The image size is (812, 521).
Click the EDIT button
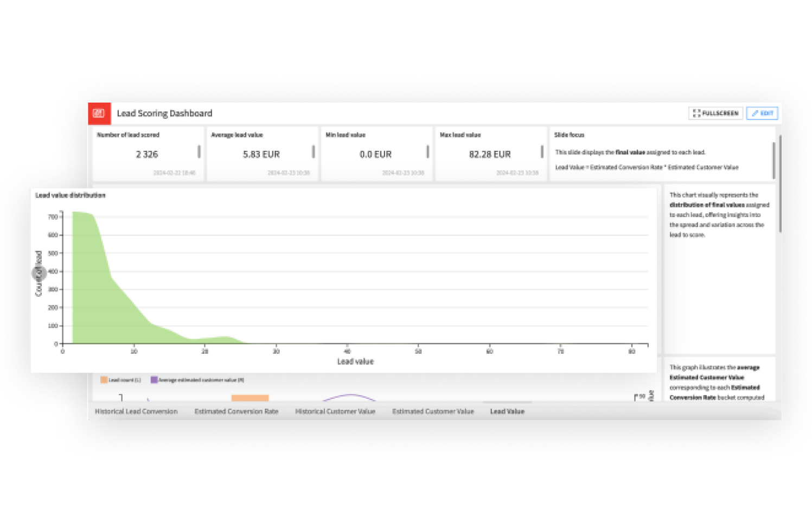click(762, 113)
